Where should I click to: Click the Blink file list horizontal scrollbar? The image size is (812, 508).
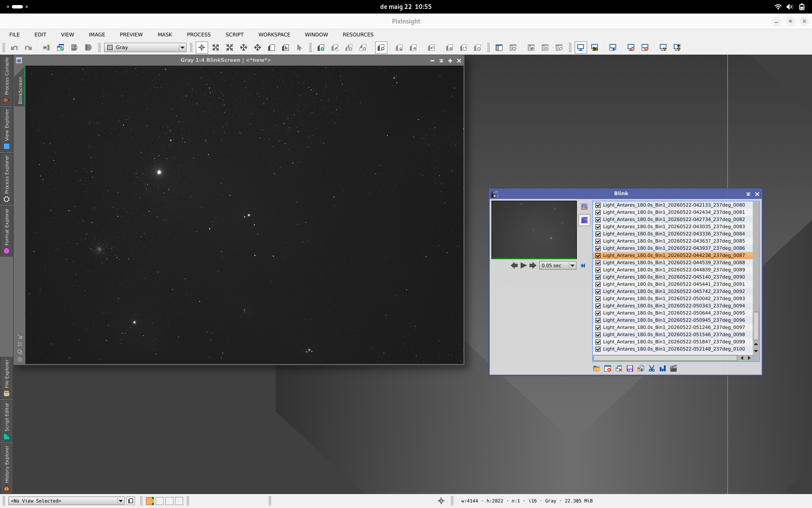click(665, 358)
